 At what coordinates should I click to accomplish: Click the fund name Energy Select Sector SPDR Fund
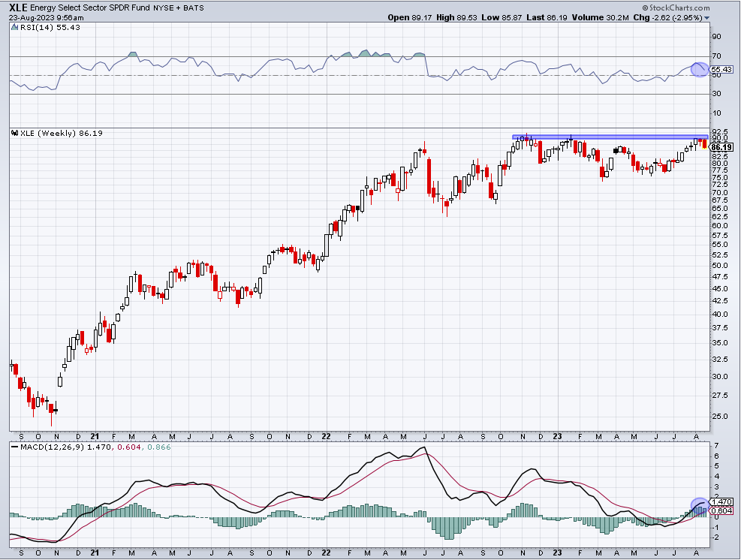(x=90, y=8)
